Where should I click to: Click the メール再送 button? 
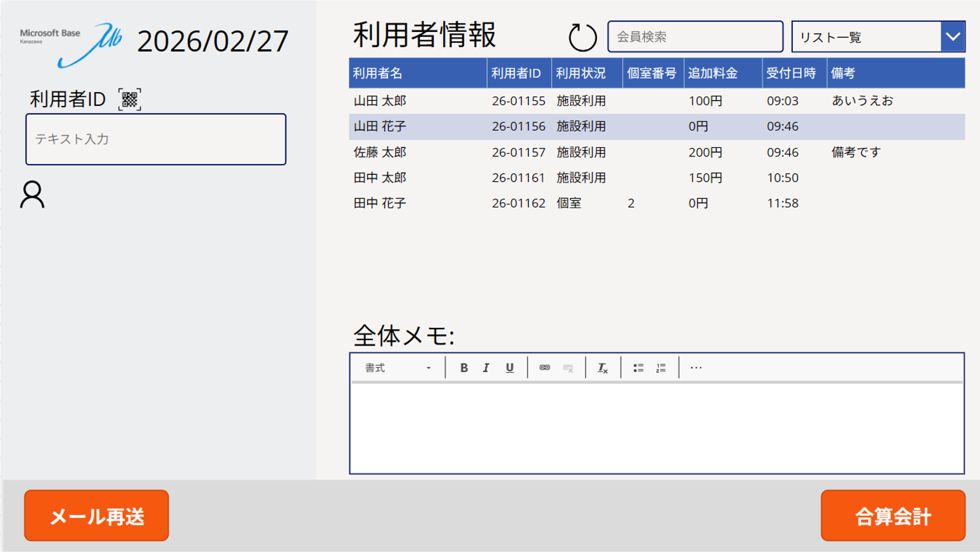pyautogui.click(x=96, y=516)
